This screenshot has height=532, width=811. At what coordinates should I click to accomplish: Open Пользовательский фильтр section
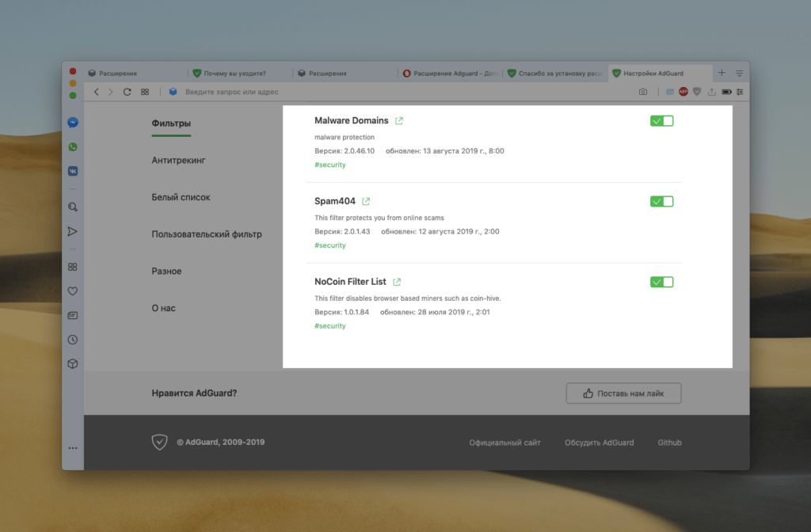coord(207,234)
